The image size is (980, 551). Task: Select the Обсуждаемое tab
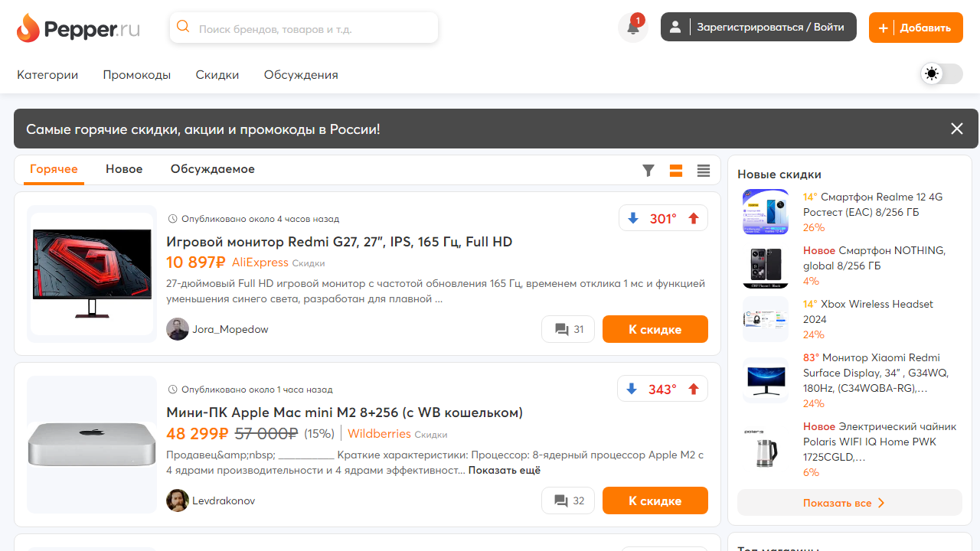[212, 169]
